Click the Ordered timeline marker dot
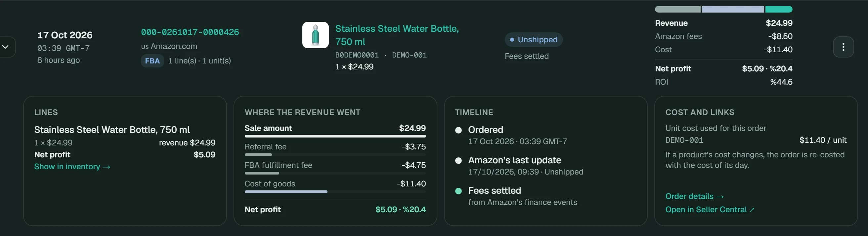868x236 pixels. (x=458, y=130)
